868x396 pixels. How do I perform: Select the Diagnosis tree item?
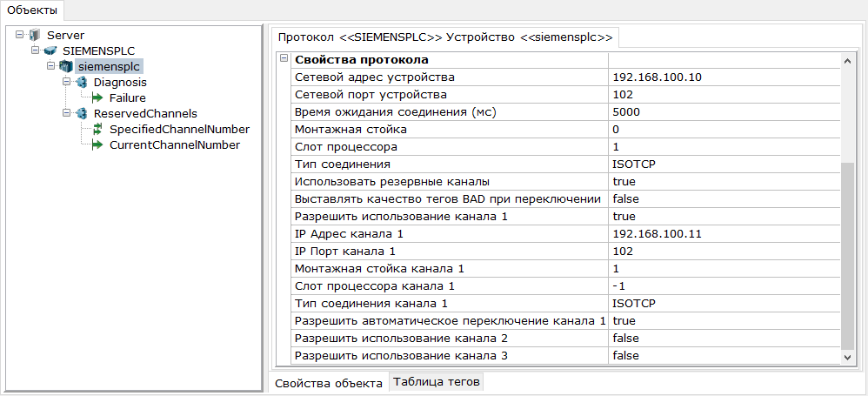(x=120, y=83)
